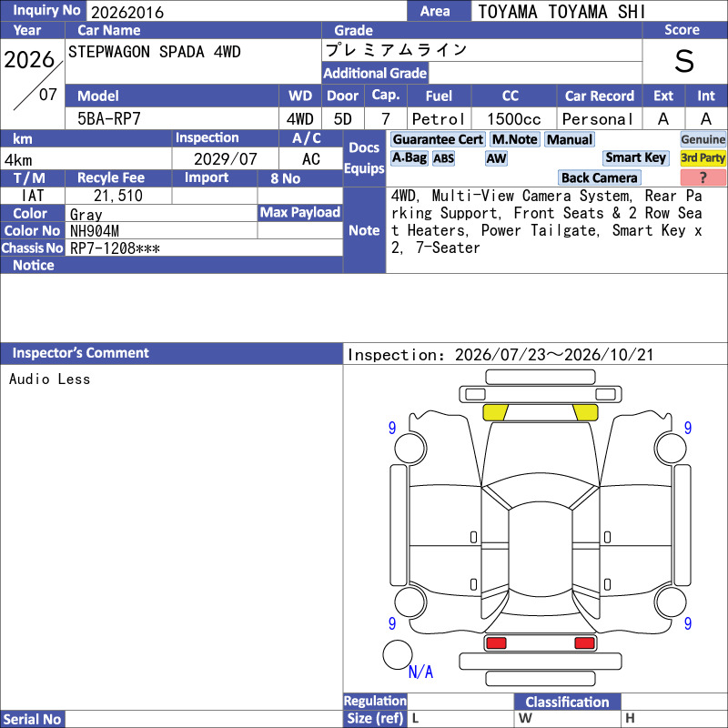728x728 pixels.
Task: Select the M.Note document badge
Action: pyautogui.click(x=514, y=139)
